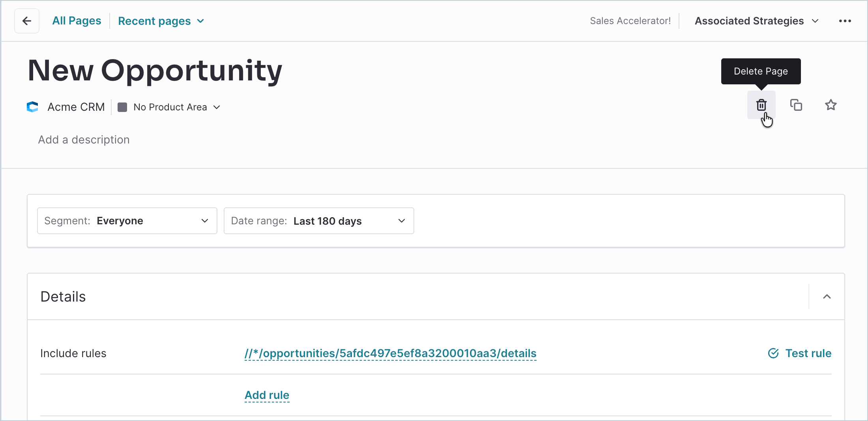Open the Segment: Everyone dropdown
868x421 pixels.
pyautogui.click(x=127, y=221)
